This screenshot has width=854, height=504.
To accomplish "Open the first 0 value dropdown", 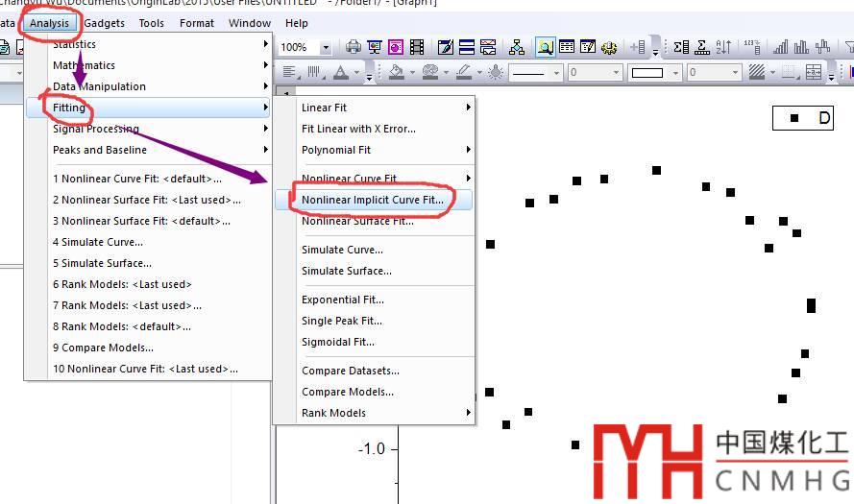I will 616,72.
